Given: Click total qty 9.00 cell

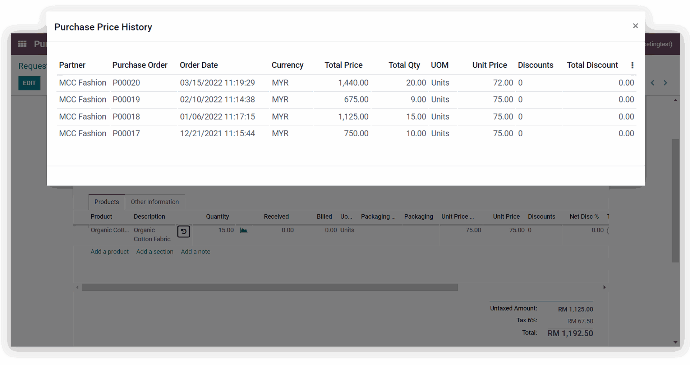Looking at the screenshot, I should tap(418, 100).
